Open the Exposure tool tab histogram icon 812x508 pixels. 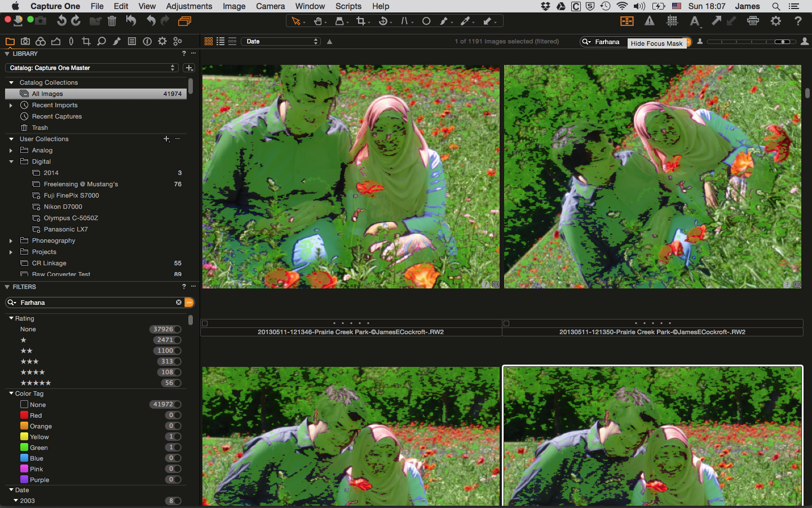56,41
